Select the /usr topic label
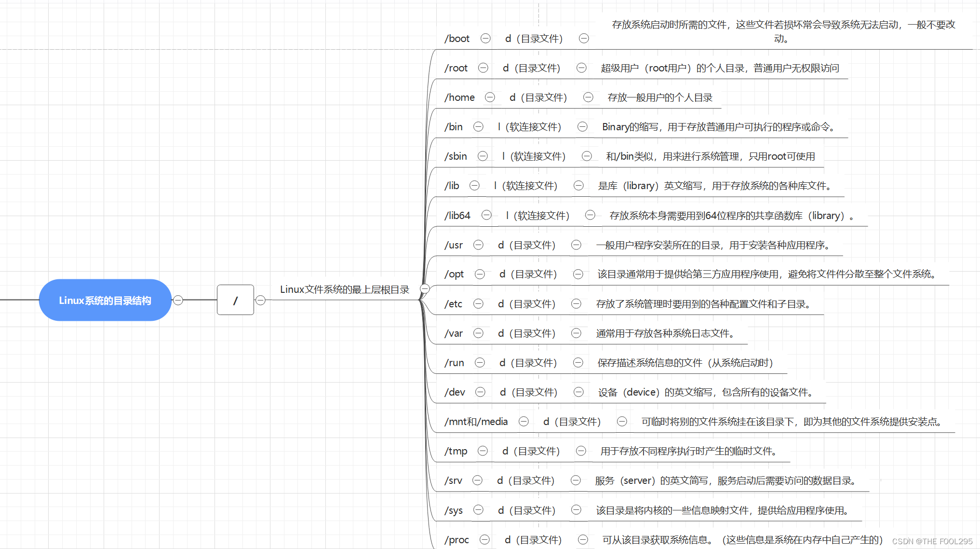Image resolution: width=980 pixels, height=549 pixels. pyautogui.click(x=453, y=245)
